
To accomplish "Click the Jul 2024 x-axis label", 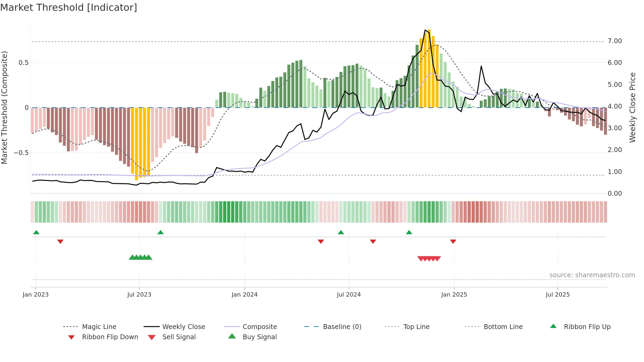I will pyautogui.click(x=349, y=295).
